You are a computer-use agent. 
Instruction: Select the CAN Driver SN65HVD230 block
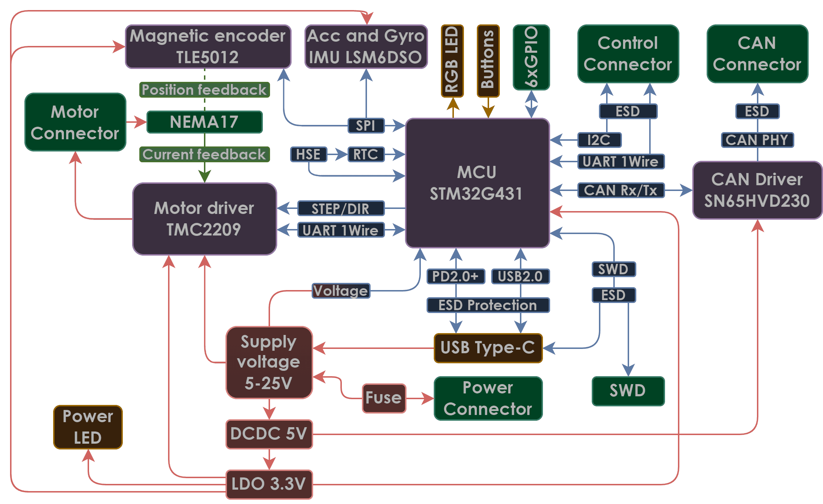(x=758, y=190)
